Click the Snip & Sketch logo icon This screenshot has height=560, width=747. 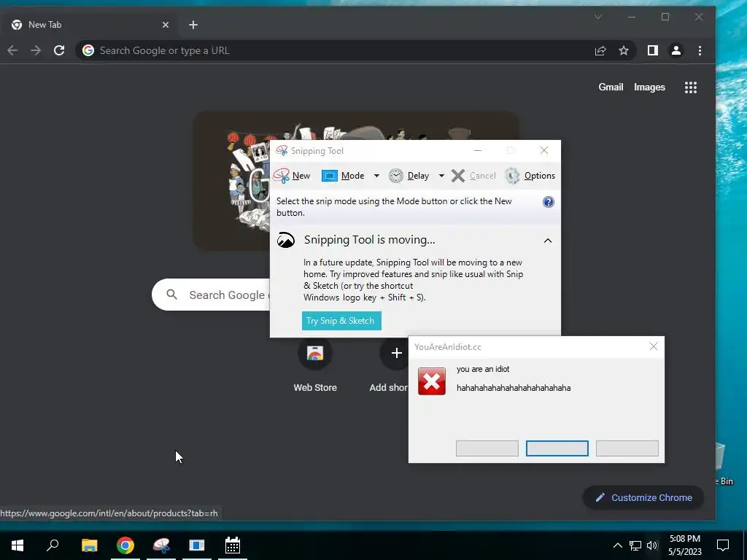(x=286, y=240)
